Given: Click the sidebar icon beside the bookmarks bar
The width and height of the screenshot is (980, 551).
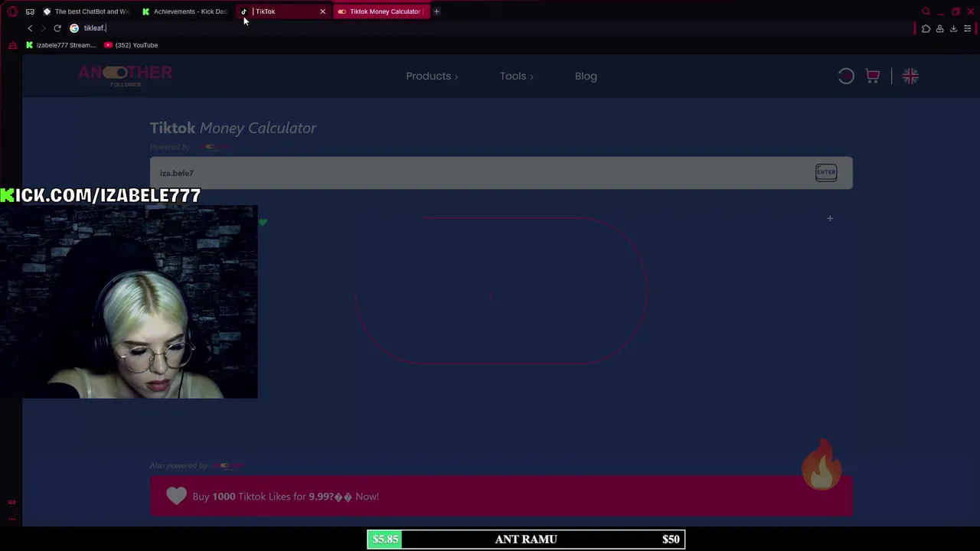Looking at the screenshot, I should click(x=12, y=45).
